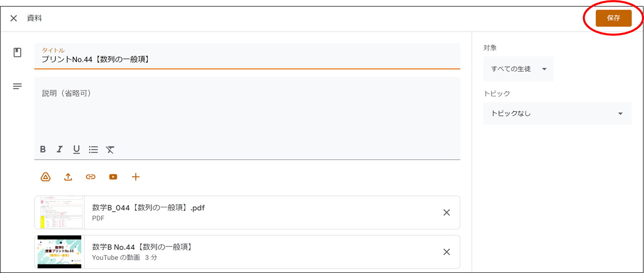
Task: Click the YouTube attach icon
Action: tap(113, 177)
